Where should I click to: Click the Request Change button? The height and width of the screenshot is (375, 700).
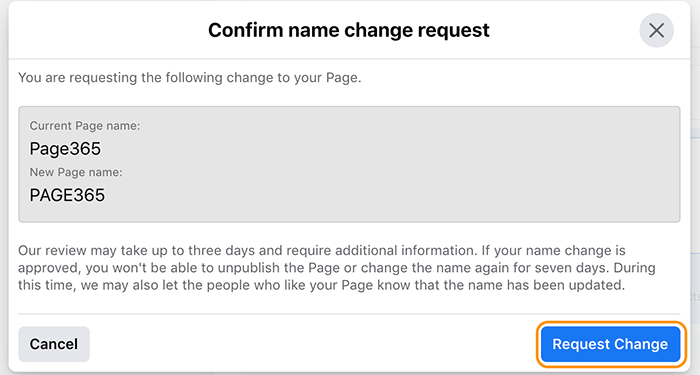610,344
